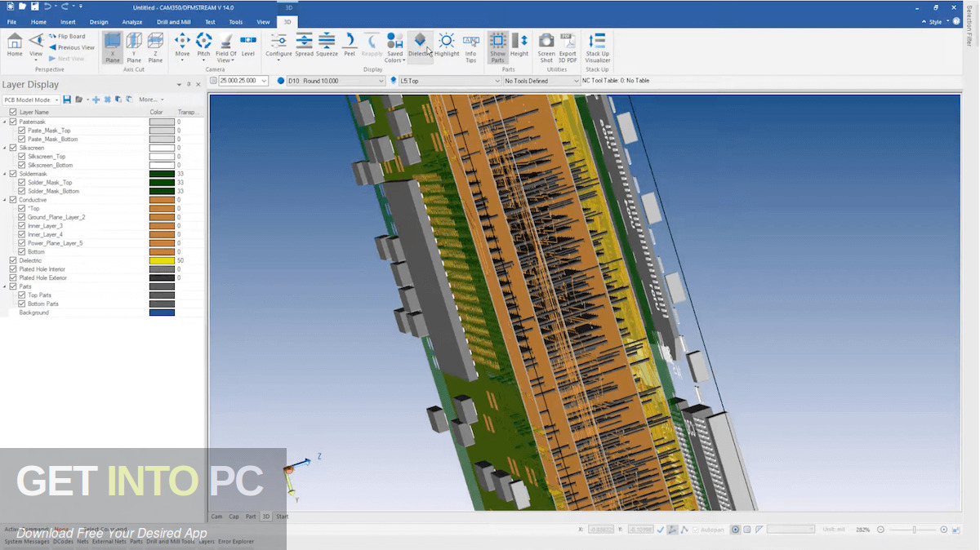Click the Peel display icon
The width and height of the screenshot is (980, 550).
[x=350, y=46]
